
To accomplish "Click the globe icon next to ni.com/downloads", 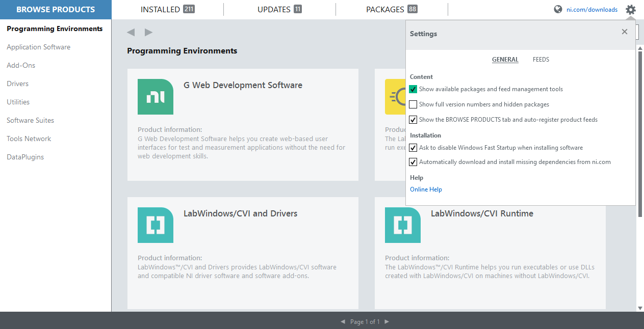I will pos(558,10).
